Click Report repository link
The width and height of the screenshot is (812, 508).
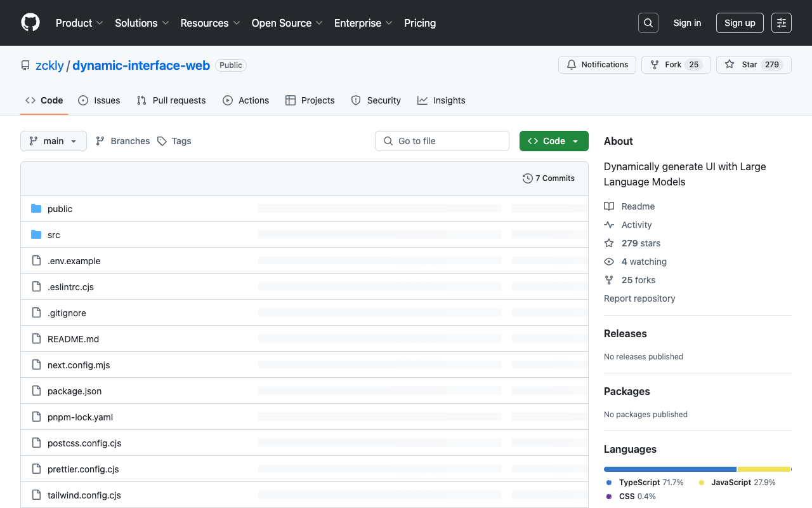(639, 298)
